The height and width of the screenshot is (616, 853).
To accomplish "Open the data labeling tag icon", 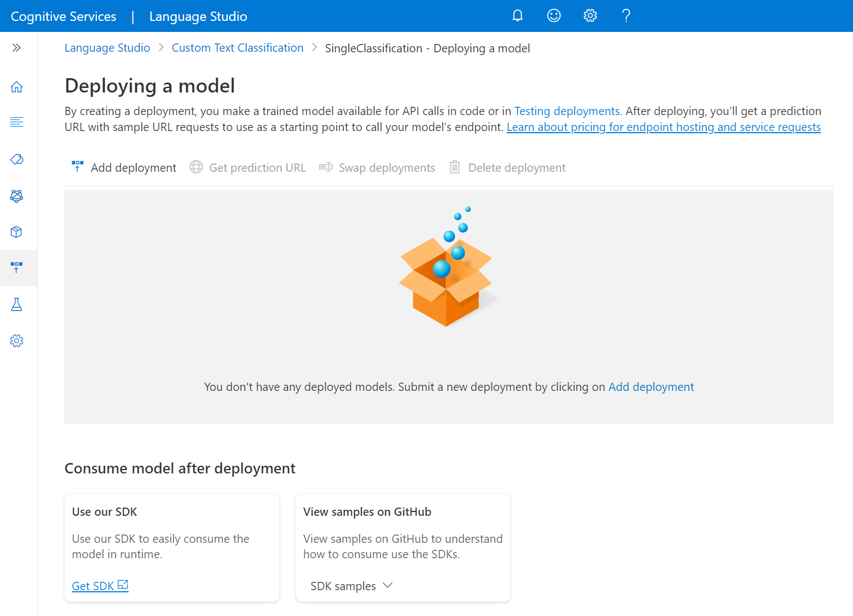I will click(x=17, y=160).
